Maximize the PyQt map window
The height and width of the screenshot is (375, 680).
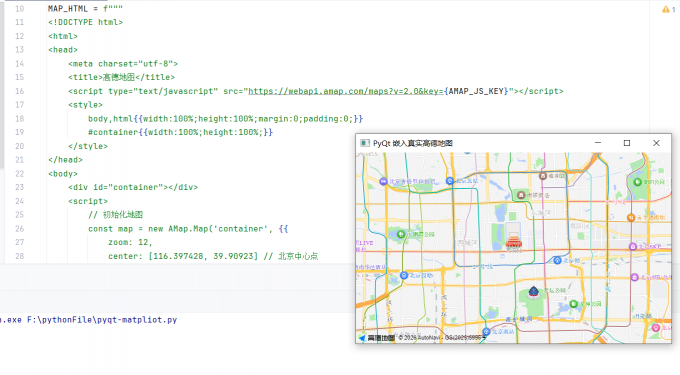pos(627,143)
